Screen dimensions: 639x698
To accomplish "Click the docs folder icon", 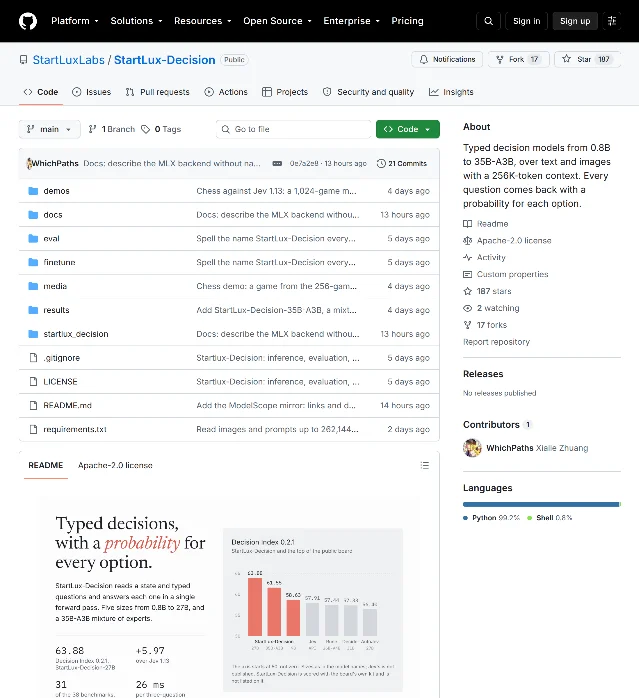I will [33, 215].
